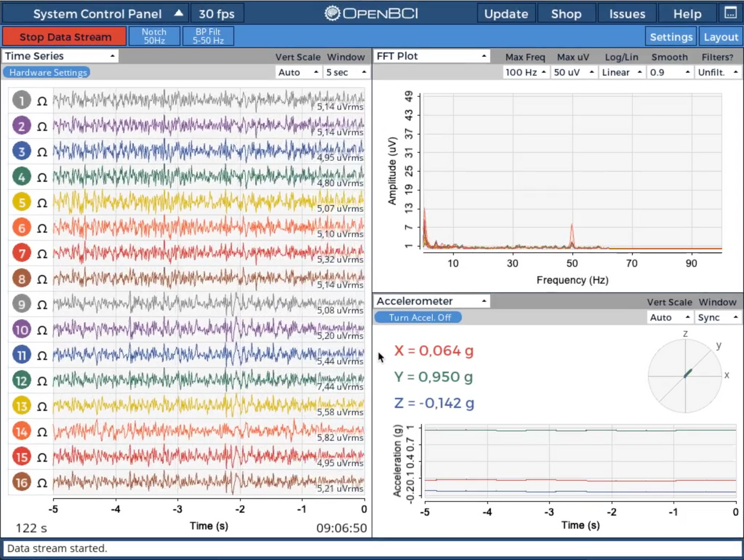
Task: Click the OpenBCI logo in the header
Action: pyautogui.click(x=370, y=13)
